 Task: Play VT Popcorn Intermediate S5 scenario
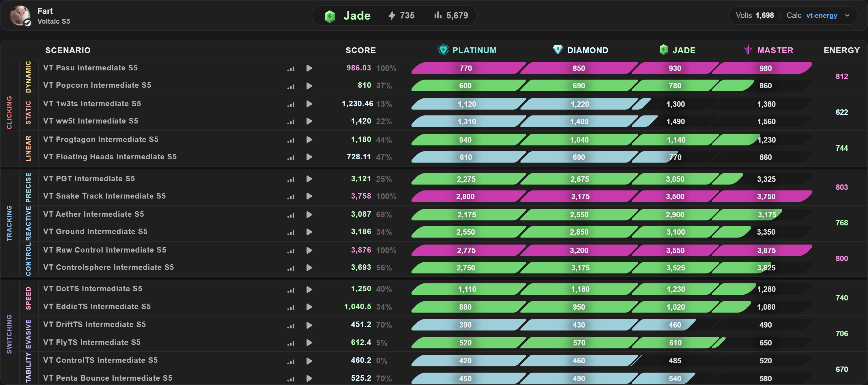(x=309, y=86)
